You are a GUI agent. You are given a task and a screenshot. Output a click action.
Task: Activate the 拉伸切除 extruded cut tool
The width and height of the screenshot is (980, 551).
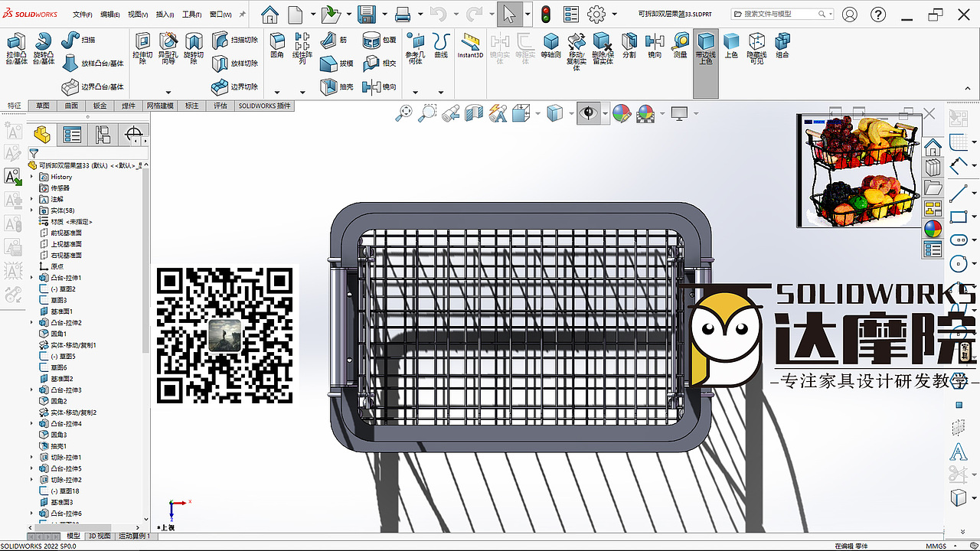pyautogui.click(x=142, y=48)
